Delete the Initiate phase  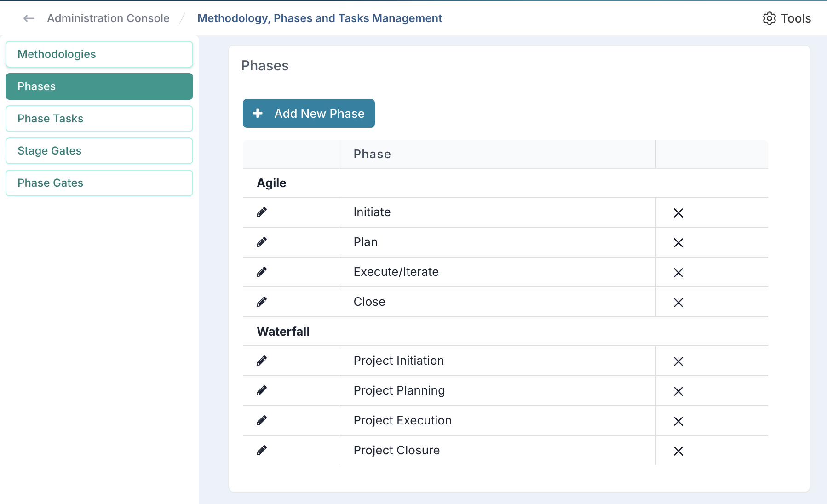tap(678, 213)
